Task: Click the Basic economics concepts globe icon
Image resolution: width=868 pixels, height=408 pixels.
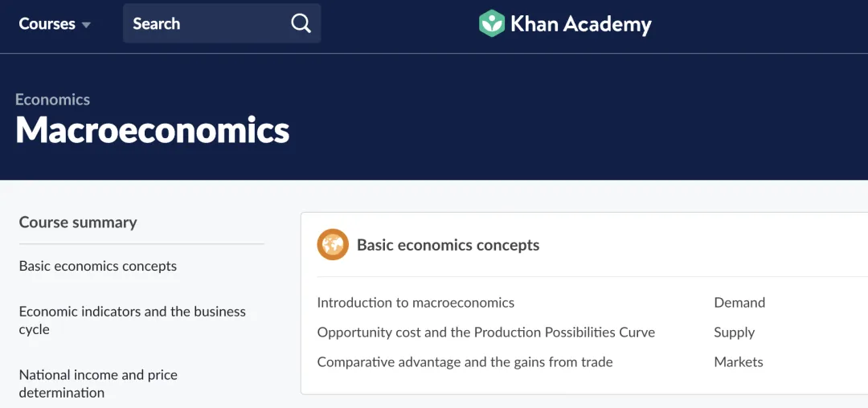Action: 333,245
